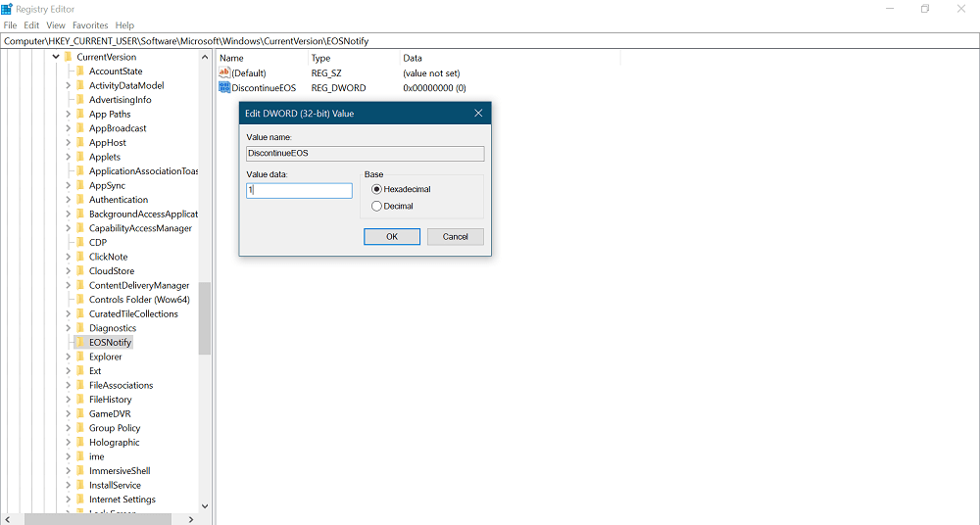Click the (Default) string value icon
980x525 pixels.
click(x=223, y=73)
